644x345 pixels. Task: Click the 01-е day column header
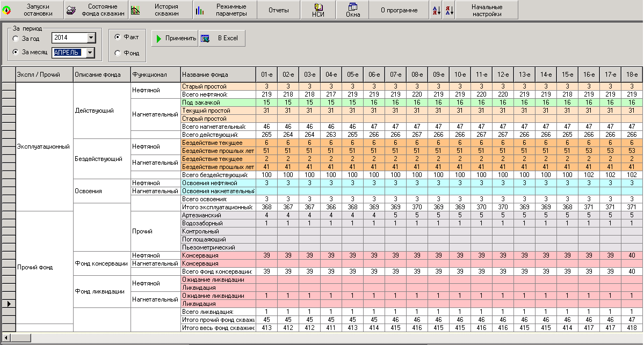(266, 75)
